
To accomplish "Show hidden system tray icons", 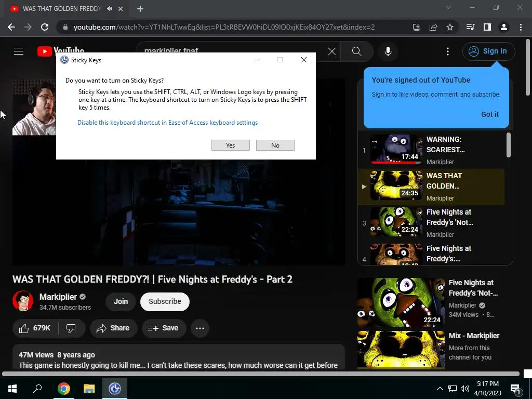I will pos(440,389).
